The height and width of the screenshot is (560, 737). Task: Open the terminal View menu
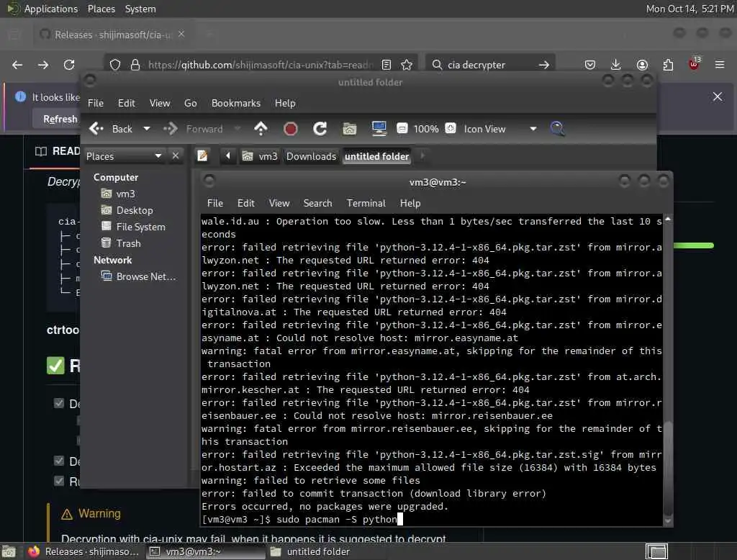click(279, 203)
